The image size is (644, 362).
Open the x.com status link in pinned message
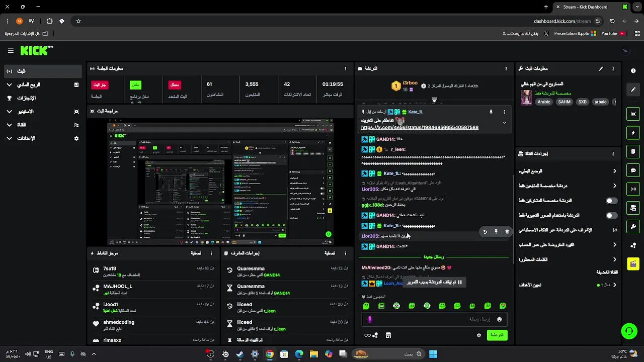point(420,128)
